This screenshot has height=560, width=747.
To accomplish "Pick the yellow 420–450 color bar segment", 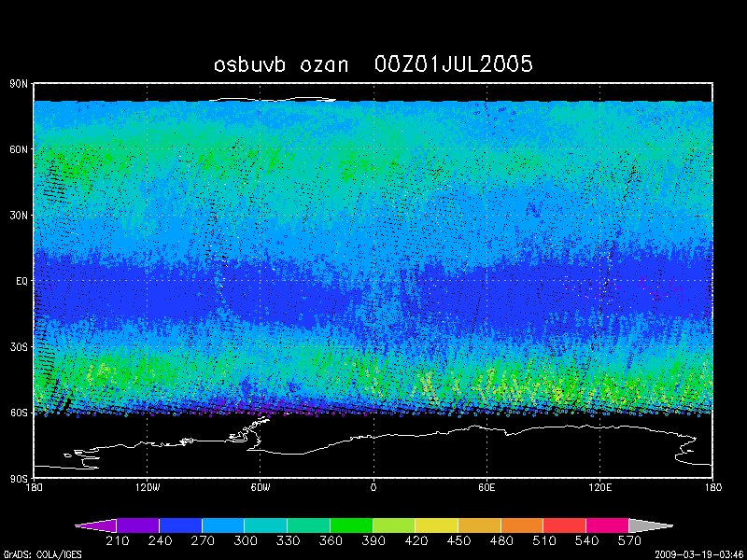I will click(x=436, y=525).
